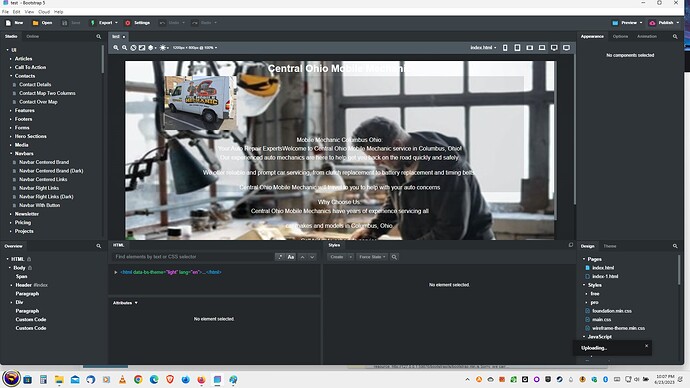Image resolution: width=690 pixels, height=388 pixels.
Task: Click the zoom out magnifier icon
Action: pos(125,48)
